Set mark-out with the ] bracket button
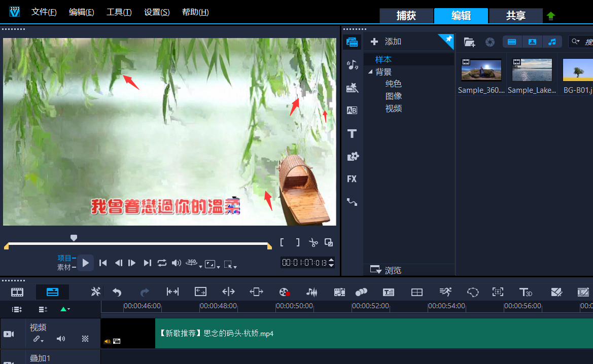 point(298,242)
